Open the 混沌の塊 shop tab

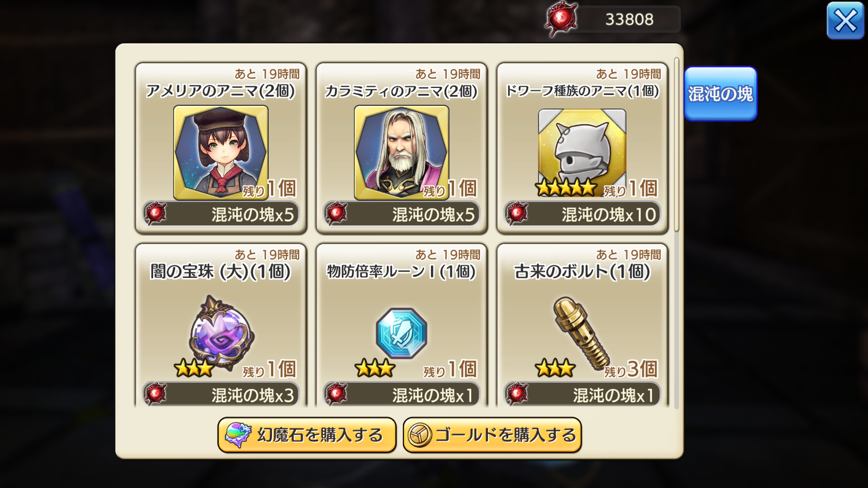(x=720, y=94)
